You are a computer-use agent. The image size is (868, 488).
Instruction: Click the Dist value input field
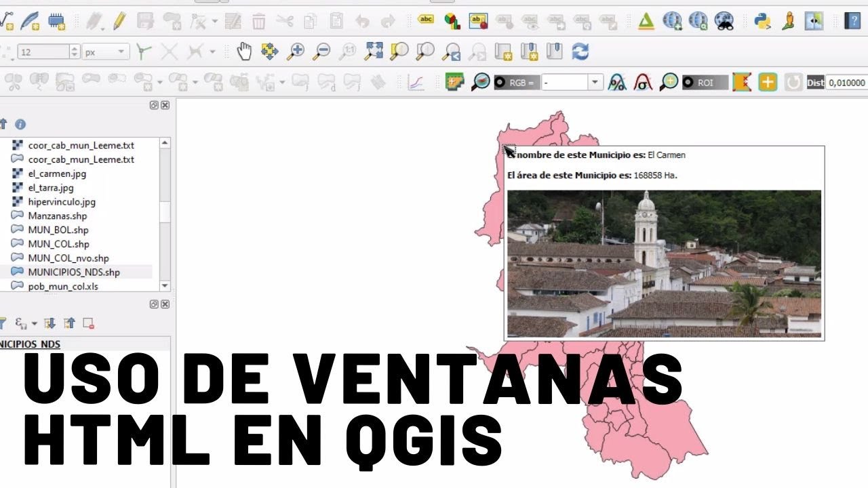pos(846,83)
